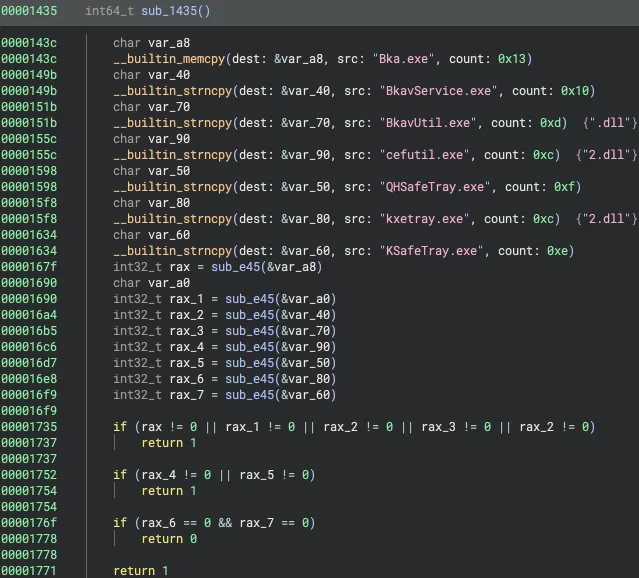Click __builtin_strncpy on the BkavService.exe line

[173, 91]
